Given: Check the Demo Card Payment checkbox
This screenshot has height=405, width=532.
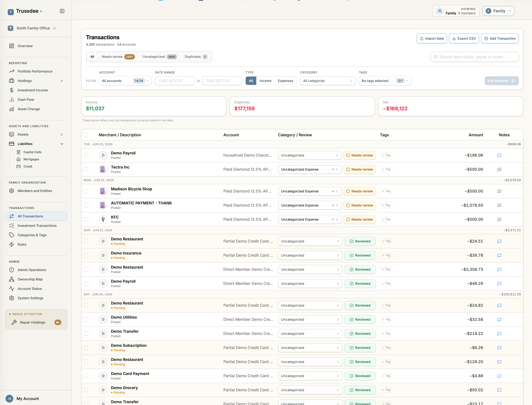Looking at the screenshot, I should (86, 376).
